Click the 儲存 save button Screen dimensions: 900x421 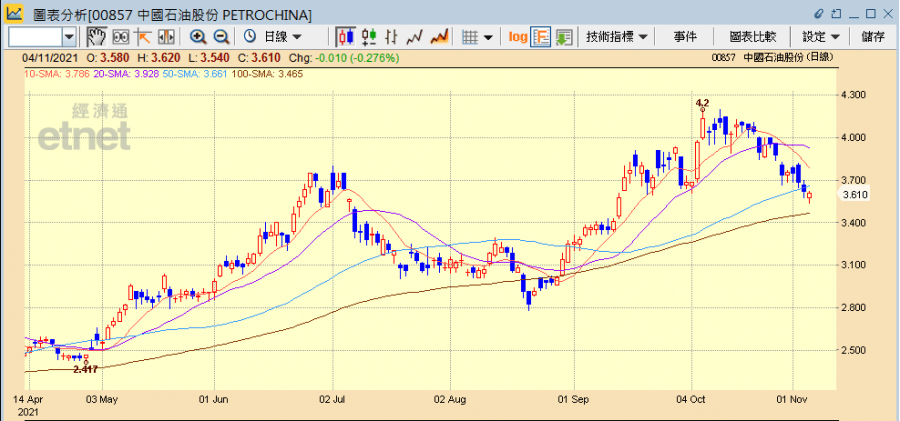(872, 37)
